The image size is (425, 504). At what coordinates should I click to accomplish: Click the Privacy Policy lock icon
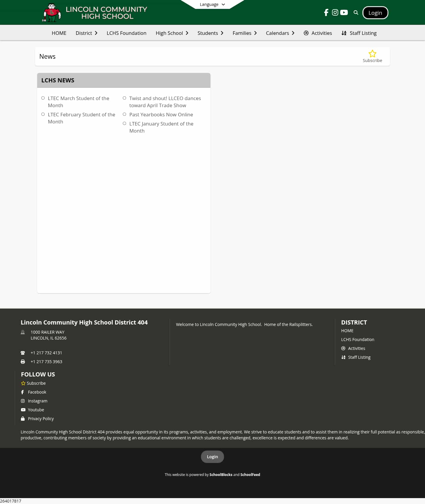click(x=23, y=419)
